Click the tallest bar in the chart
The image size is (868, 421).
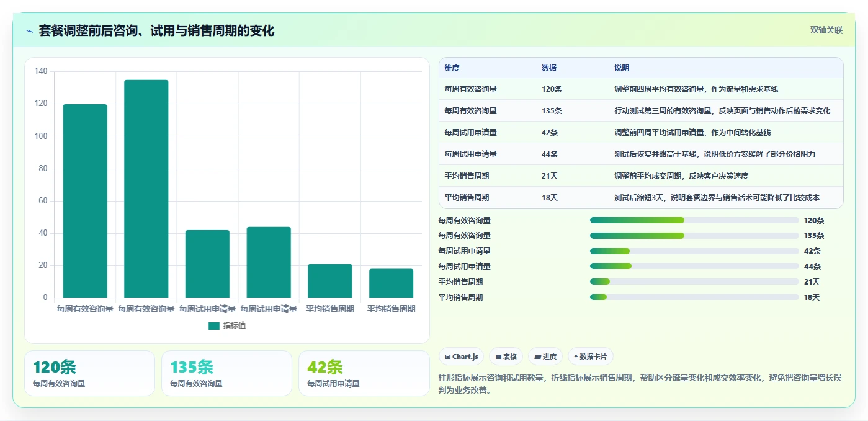tap(146, 188)
